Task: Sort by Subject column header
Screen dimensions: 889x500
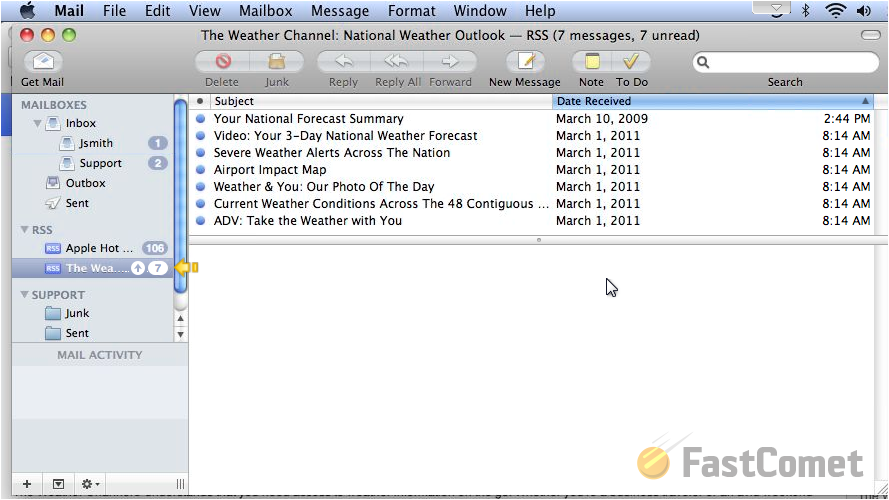Action: click(x=381, y=101)
